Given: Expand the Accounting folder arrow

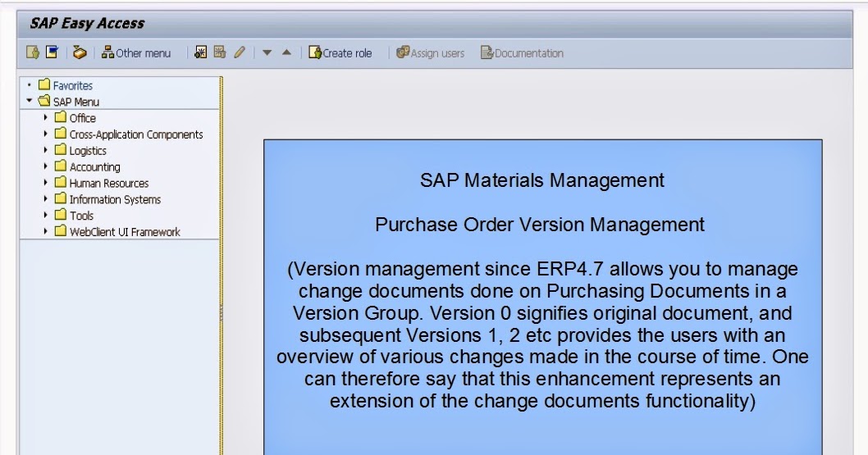Looking at the screenshot, I should [45, 166].
